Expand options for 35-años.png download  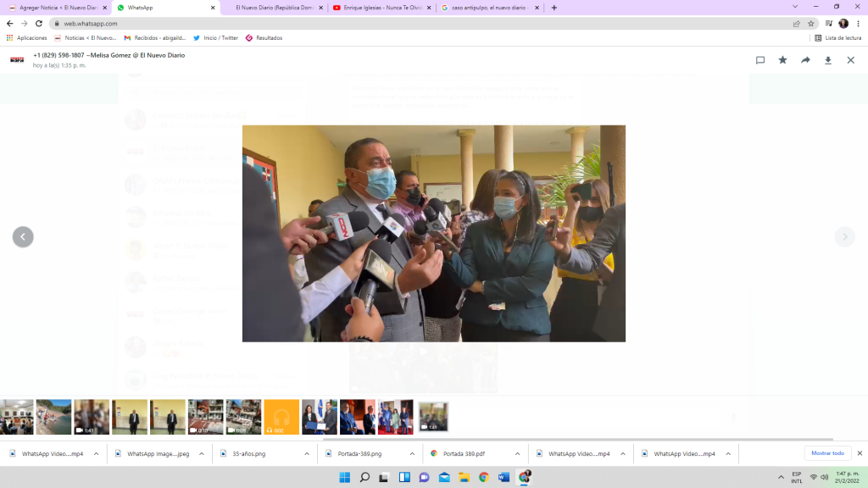click(308, 454)
